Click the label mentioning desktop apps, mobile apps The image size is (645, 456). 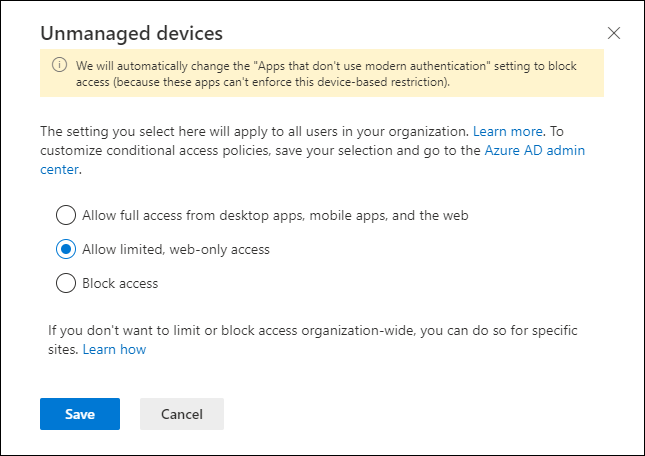[x=275, y=215]
